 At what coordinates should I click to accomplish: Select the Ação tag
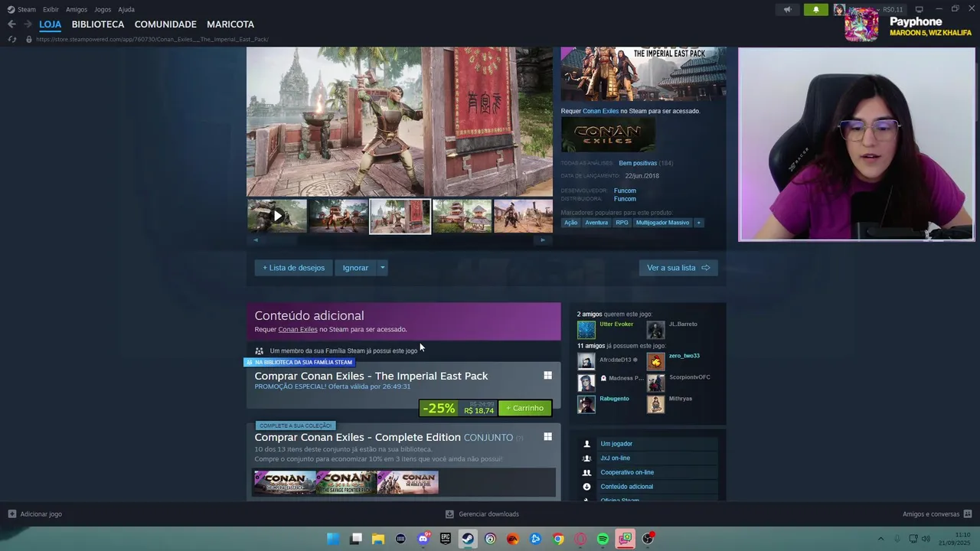pyautogui.click(x=570, y=223)
